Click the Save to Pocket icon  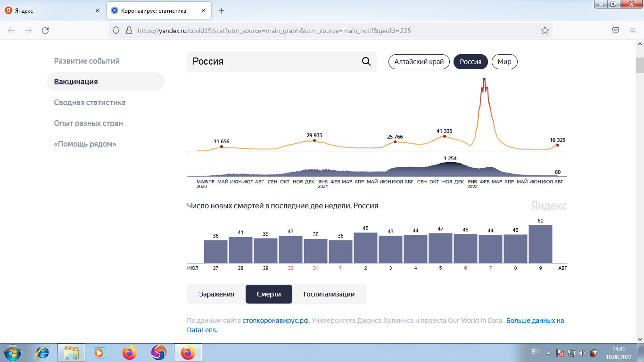pos(616,31)
